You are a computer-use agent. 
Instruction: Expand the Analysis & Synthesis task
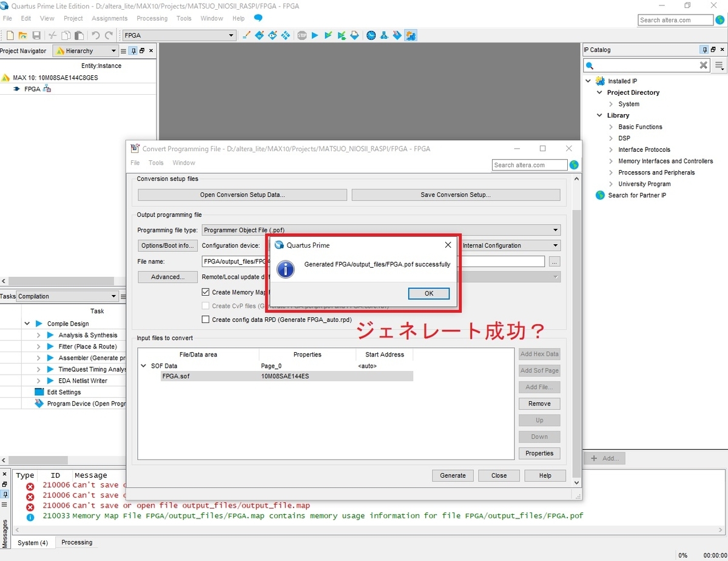(38, 335)
